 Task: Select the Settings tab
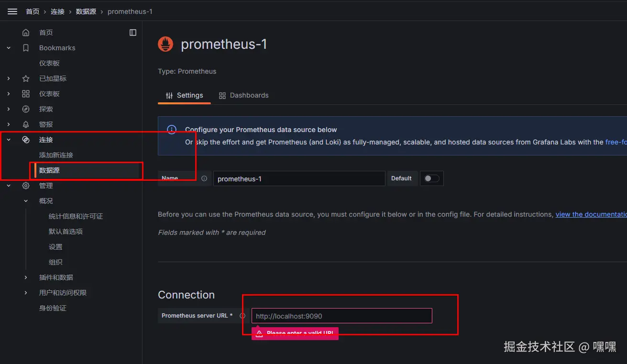pyautogui.click(x=184, y=95)
